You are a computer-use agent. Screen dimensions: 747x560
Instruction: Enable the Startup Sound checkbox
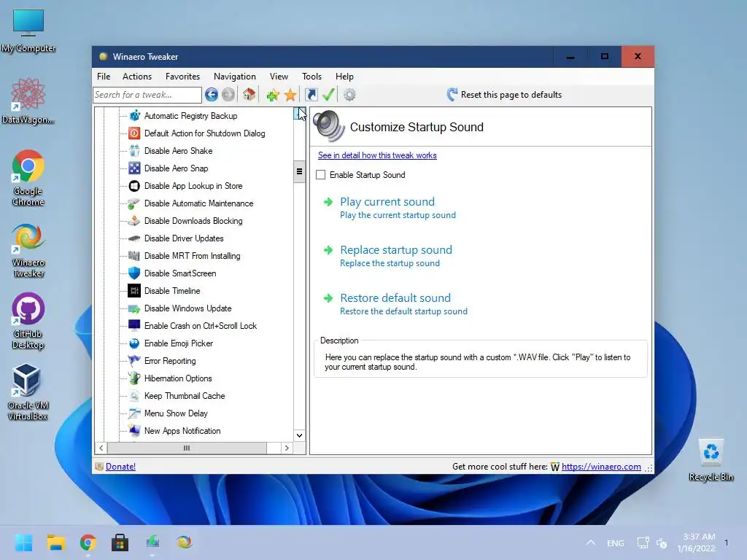click(x=321, y=175)
